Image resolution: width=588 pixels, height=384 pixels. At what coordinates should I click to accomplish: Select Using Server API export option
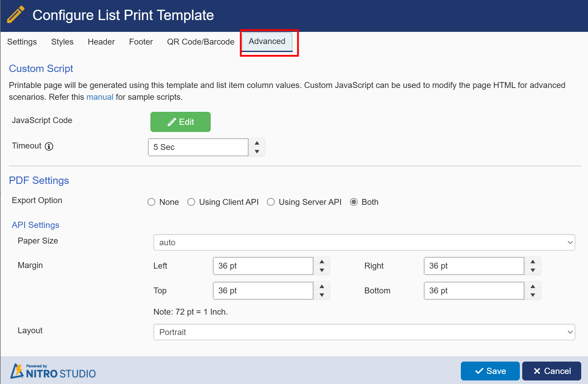271,202
